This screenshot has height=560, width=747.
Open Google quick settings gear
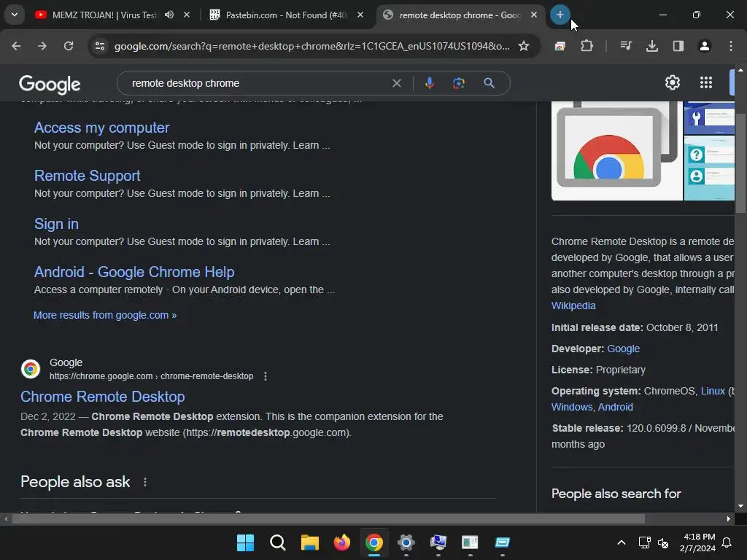(x=672, y=82)
